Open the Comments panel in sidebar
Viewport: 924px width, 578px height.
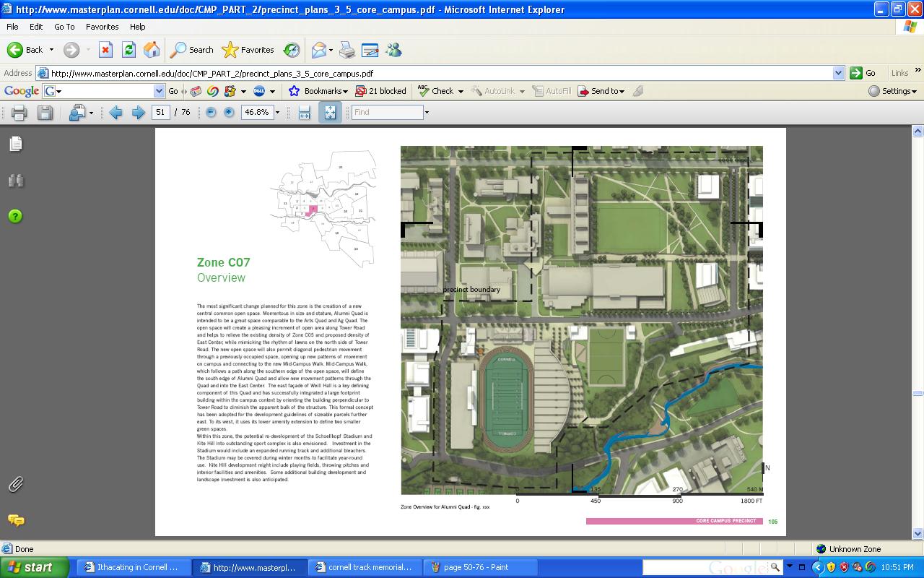point(16,520)
